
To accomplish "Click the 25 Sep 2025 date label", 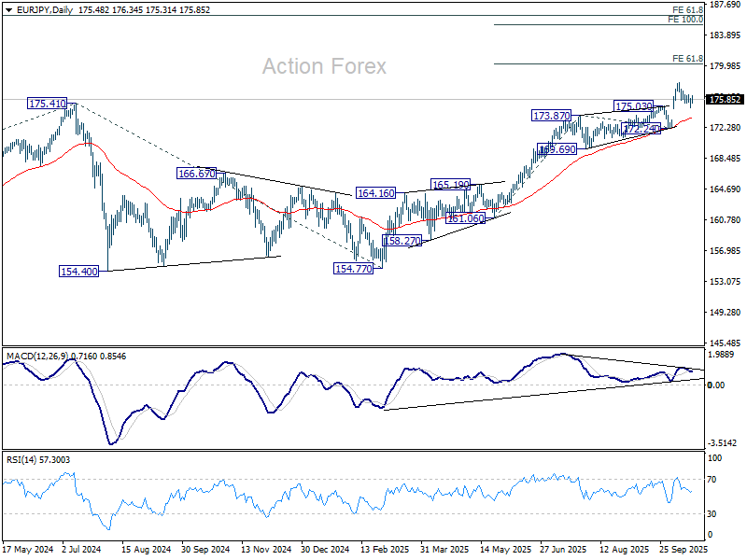I will [683, 551].
